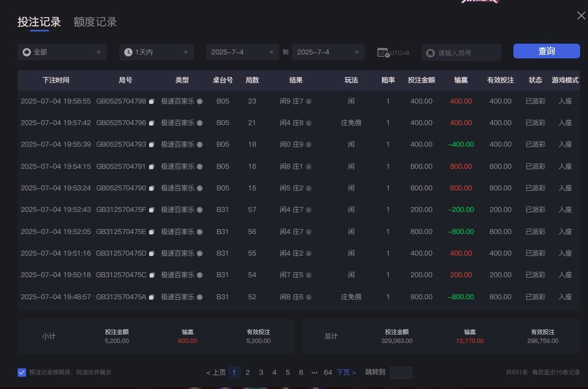Viewport: 588px width, 389px height.
Task: Select page 64 of results
Action: pos(328,372)
